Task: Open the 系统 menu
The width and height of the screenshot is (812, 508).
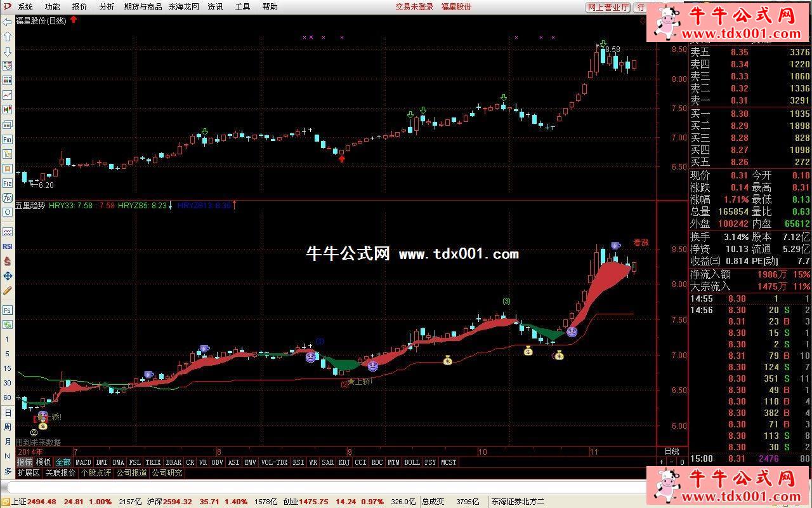Action: click(25, 7)
